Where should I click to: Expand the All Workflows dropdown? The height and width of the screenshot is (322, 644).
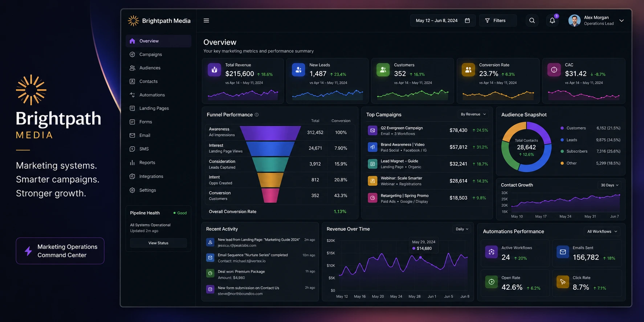pos(602,232)
